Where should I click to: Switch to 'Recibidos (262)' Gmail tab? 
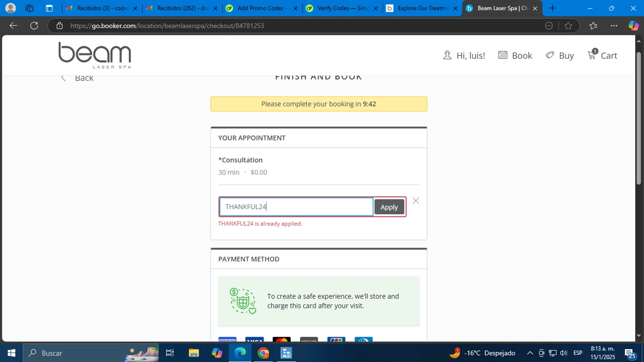(x=182, y=8)
